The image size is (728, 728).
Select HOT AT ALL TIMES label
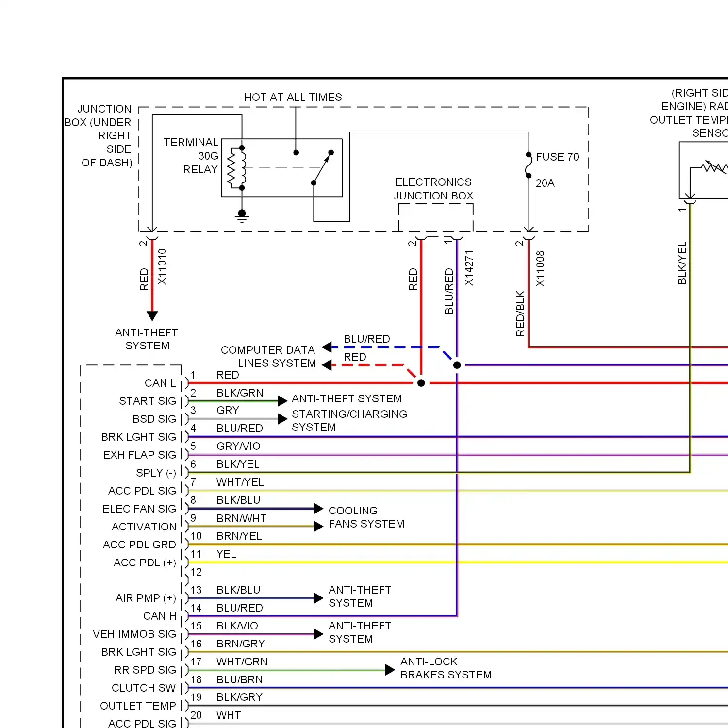pyautogui.click(x=293, y=97)
